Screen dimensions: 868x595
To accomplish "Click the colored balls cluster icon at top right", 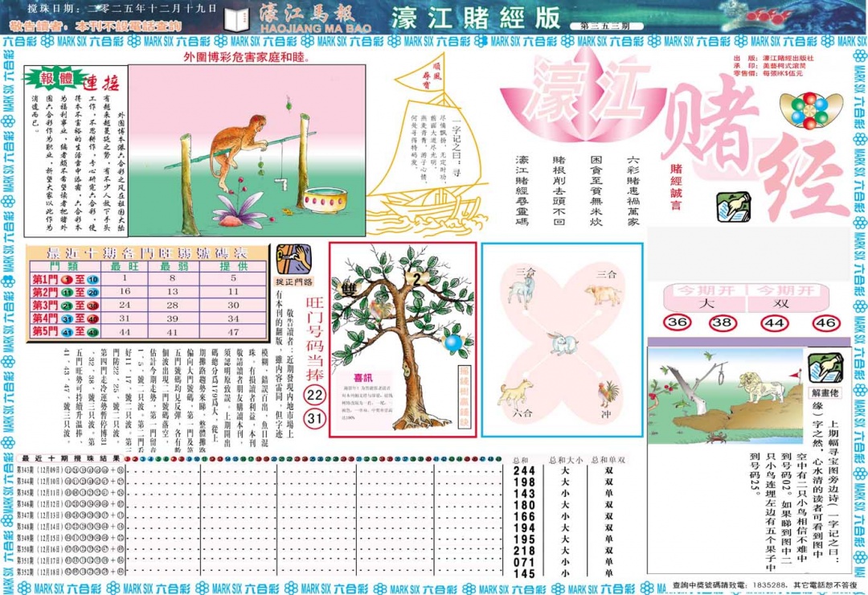I will [810, 109].
